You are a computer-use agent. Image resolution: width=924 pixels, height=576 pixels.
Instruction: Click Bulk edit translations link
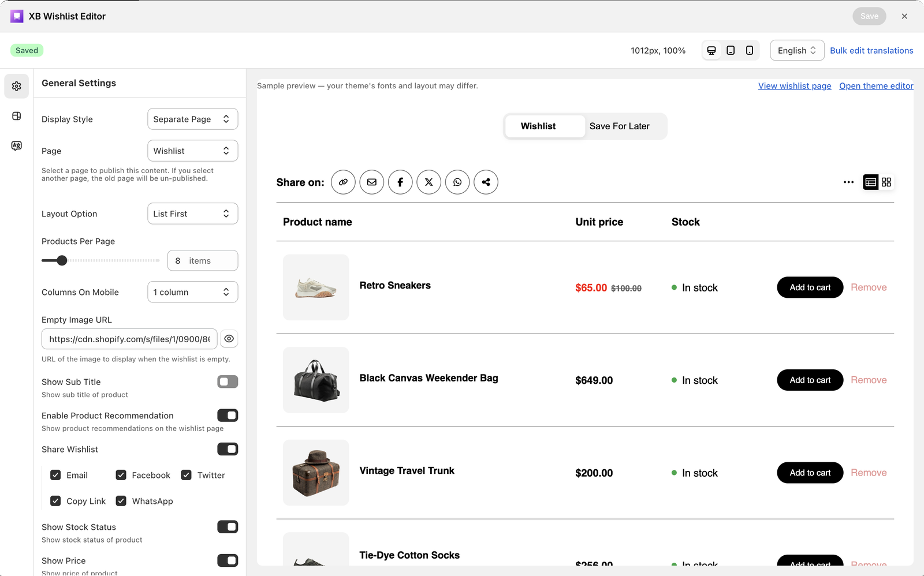(871, 50)
